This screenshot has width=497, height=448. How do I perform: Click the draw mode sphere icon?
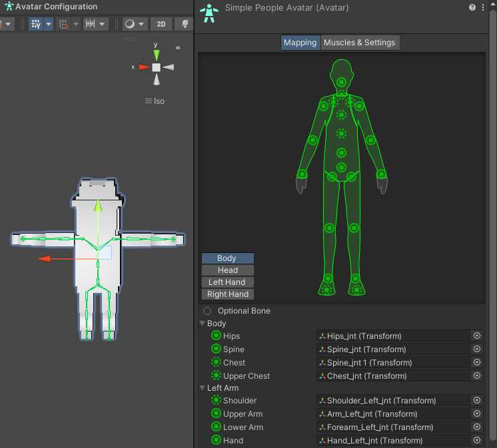pyautogui.click(x=130, y=24)
